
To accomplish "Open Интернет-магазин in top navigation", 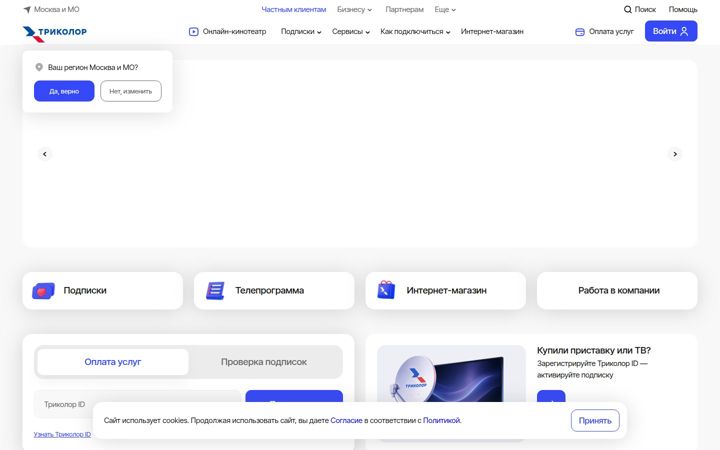I will click(x=492, y=32).
